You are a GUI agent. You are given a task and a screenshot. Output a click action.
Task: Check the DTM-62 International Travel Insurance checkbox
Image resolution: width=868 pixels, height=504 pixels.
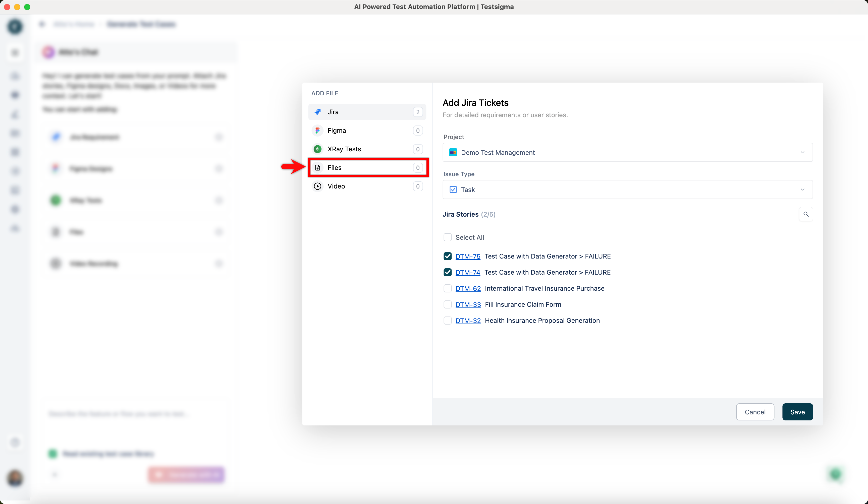point(447,288)
